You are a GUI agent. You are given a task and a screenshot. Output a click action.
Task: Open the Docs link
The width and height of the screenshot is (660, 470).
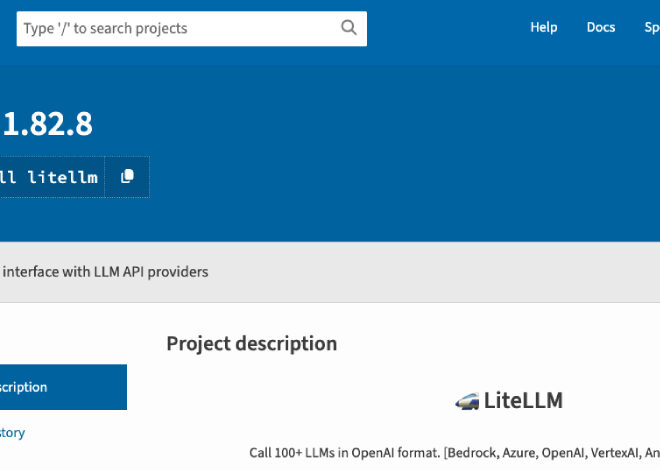click(x=601, y=27)
